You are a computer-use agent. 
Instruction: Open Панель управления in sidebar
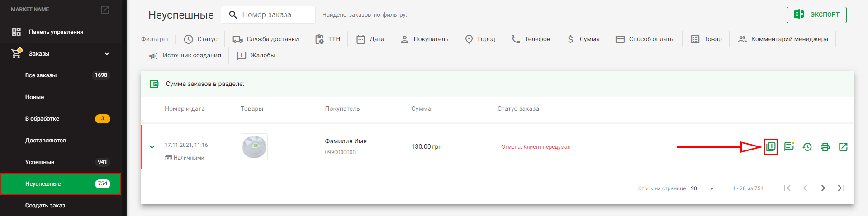[x=56, y=32]
